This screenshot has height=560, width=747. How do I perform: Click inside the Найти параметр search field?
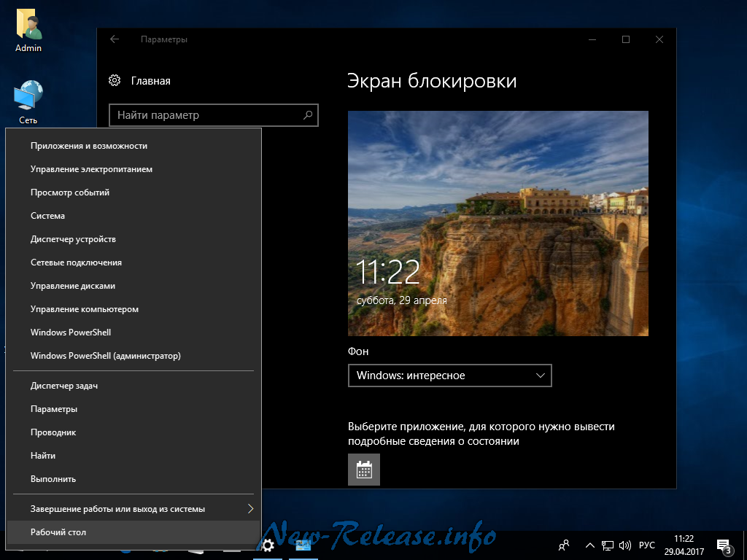[x=214, y=114]
